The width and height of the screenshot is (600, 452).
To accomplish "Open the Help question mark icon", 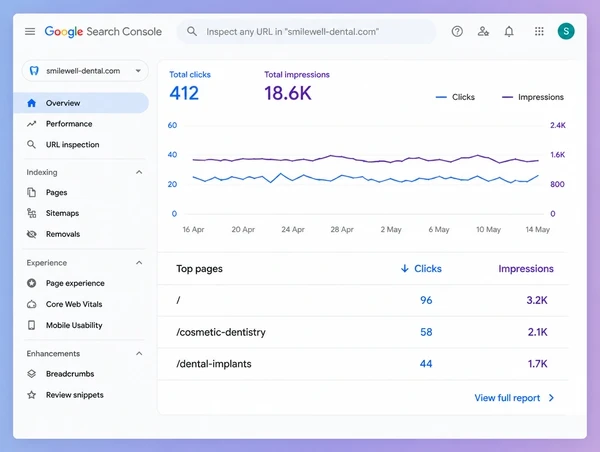I will (457, 31).
